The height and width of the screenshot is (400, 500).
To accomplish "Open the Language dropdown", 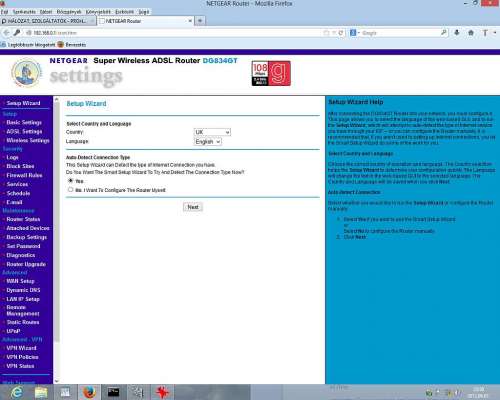I will [208, 142].
